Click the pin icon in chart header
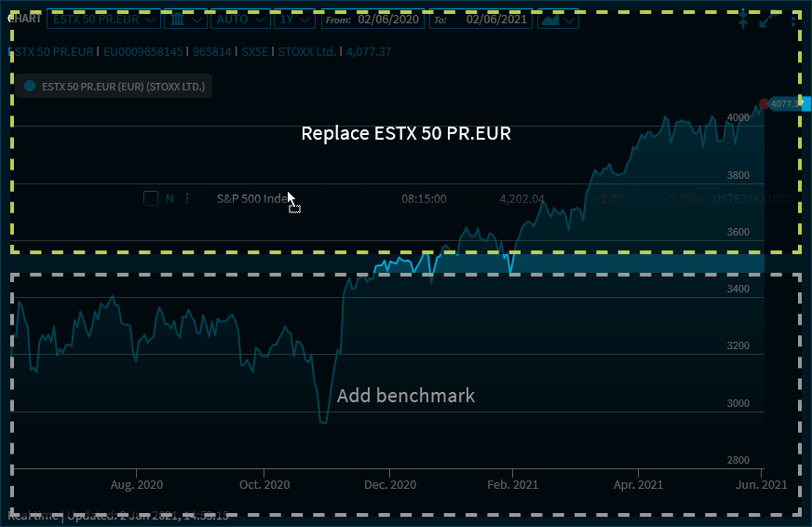 (743, 20)
